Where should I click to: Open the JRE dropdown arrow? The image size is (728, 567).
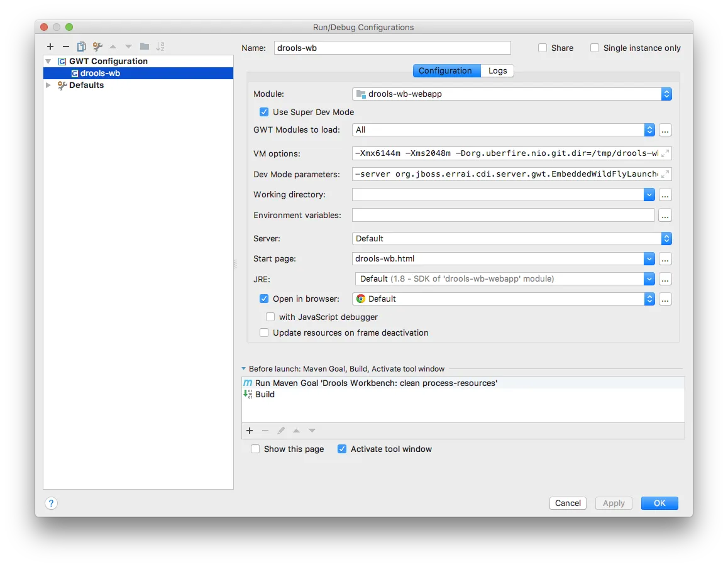tap(649, 279)
